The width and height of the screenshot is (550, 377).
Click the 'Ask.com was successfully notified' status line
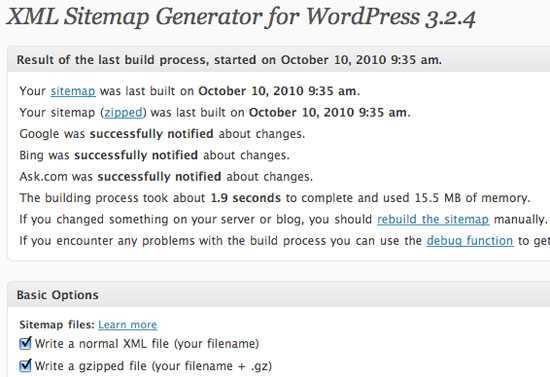pyautogui.click(x=166, y=177)
